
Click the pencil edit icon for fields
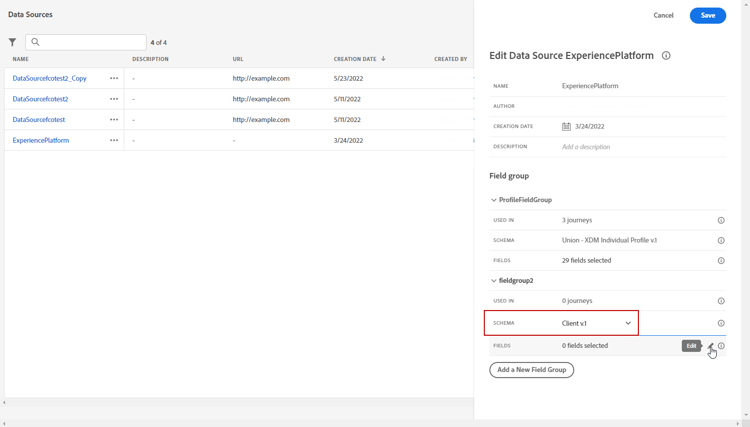click(x=711, y=346)
